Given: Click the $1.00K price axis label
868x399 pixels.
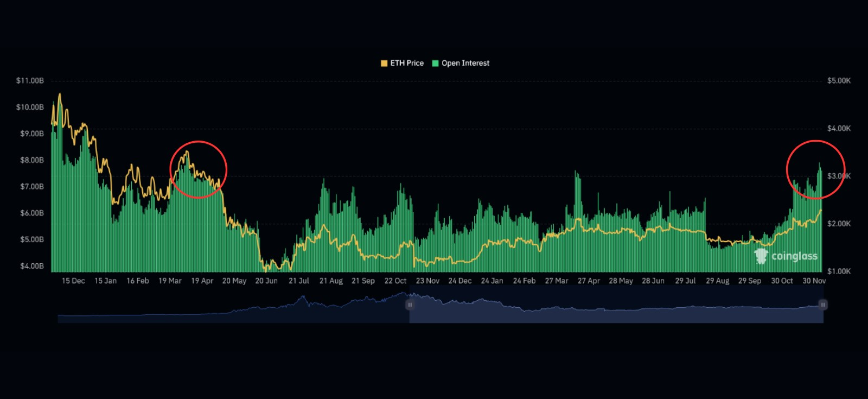Looking at the screenshot, I should coord(839,271).
